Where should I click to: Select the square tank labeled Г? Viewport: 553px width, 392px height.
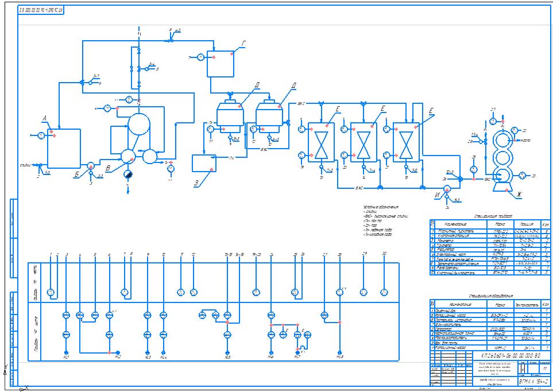click(x=220, y=64)
